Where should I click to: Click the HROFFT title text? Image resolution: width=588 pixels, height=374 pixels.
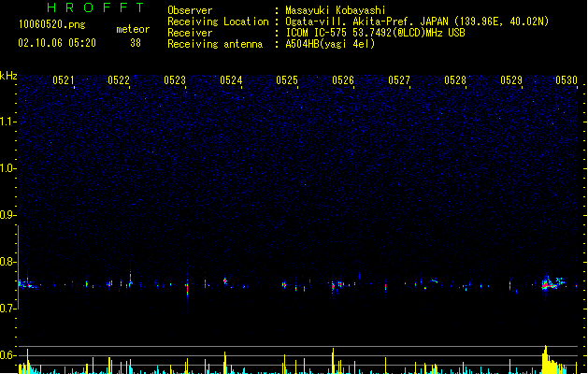point(96,7)
